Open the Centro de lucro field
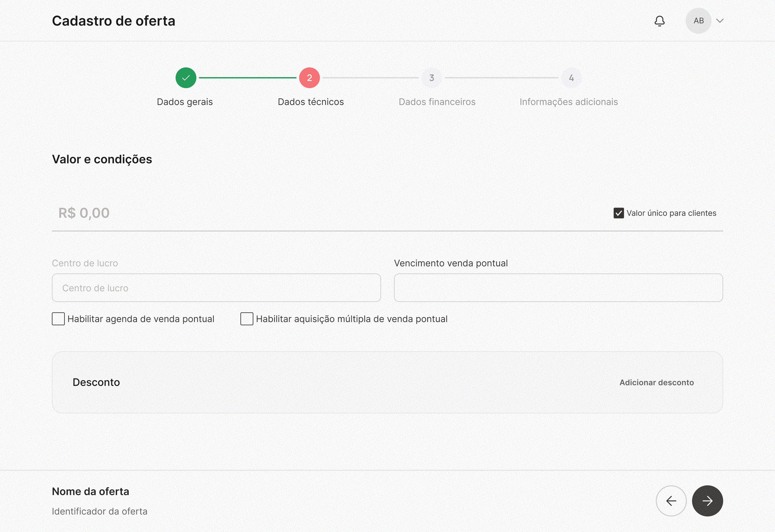775x532 pixels. click(x=216, y=288)
